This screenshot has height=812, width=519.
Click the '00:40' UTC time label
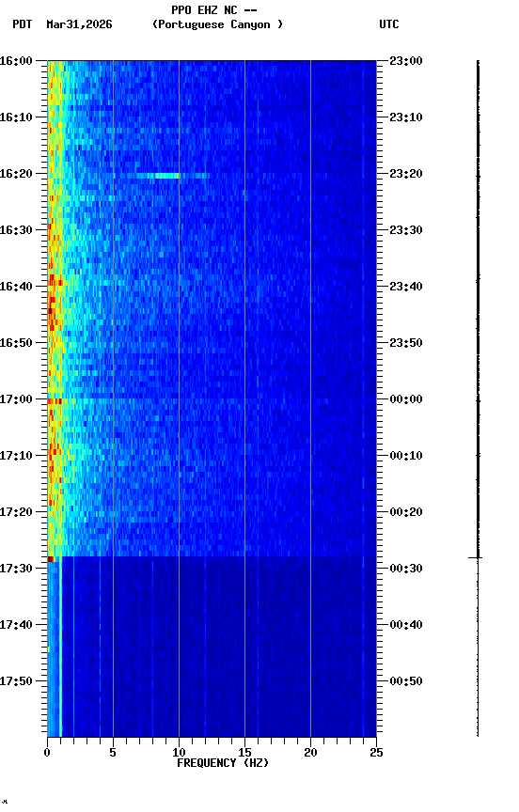click(x=406, y=626)
